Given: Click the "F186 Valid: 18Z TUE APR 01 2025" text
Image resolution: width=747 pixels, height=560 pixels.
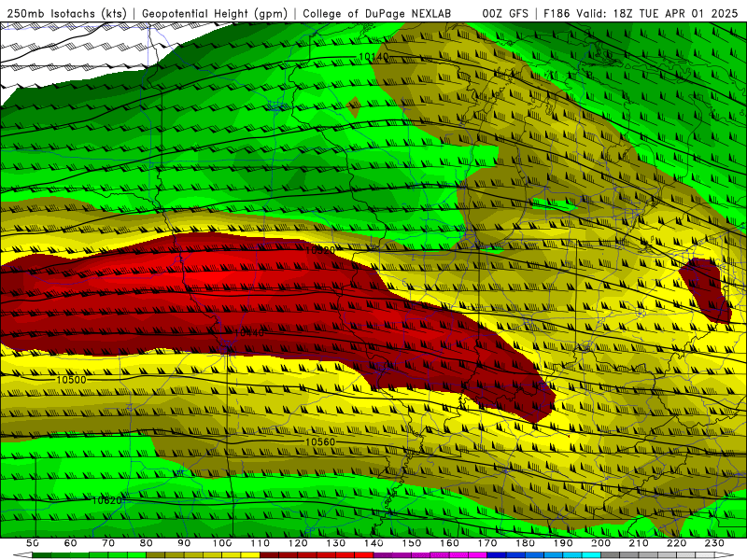Looking at the screenshot, I should pos(641,14).
